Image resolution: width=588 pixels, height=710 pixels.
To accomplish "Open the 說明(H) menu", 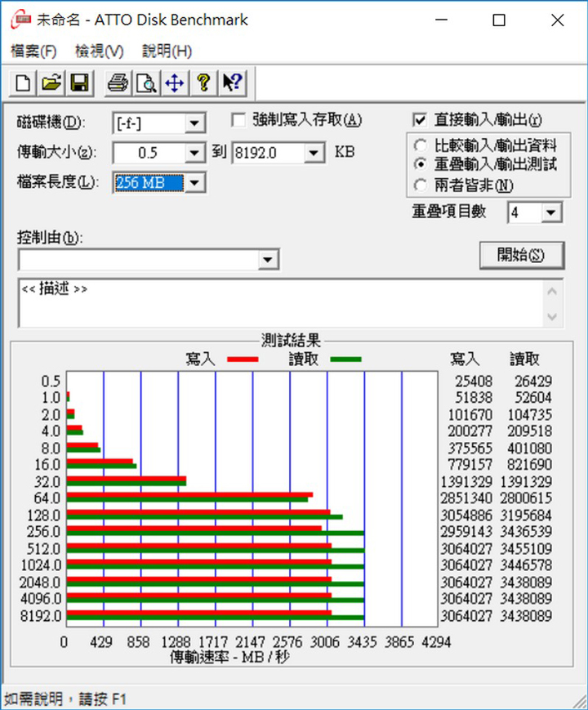I will [167, 51].
